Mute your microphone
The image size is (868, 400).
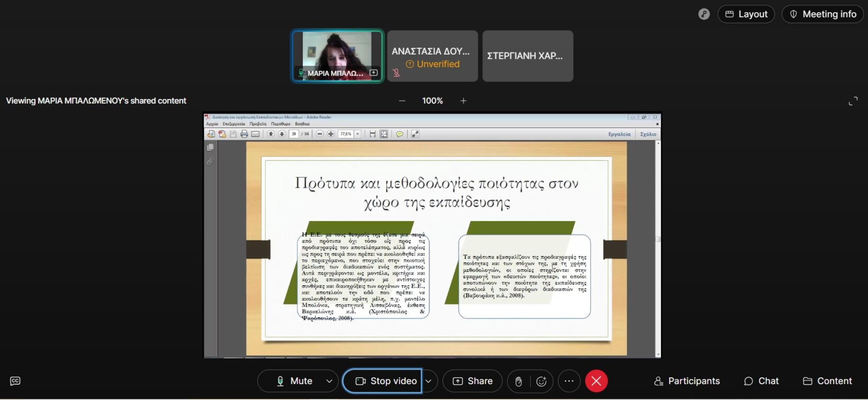[294, 381]
